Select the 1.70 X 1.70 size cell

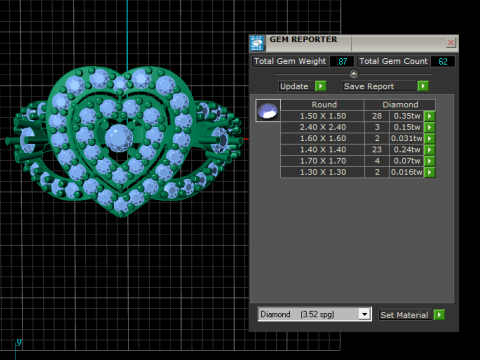[x=322, y=161]
